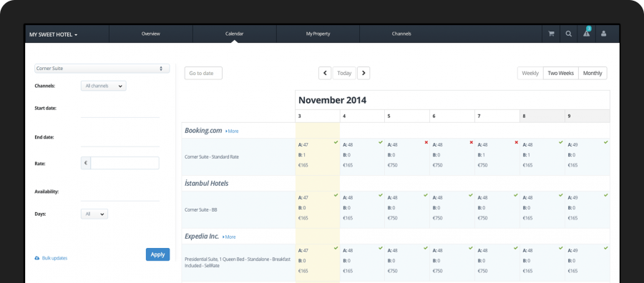Click the Apply button

coord(157,254)
